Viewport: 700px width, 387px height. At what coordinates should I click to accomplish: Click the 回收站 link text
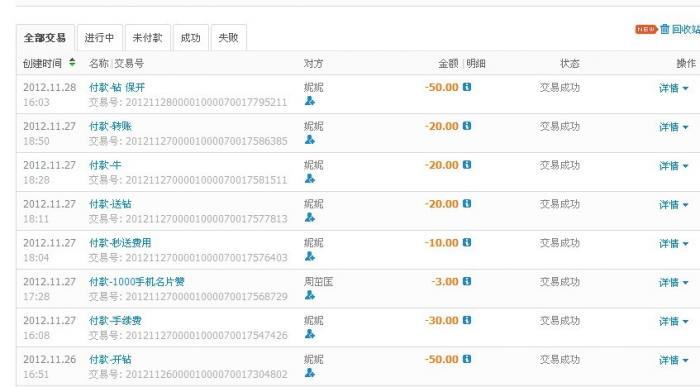686,29
